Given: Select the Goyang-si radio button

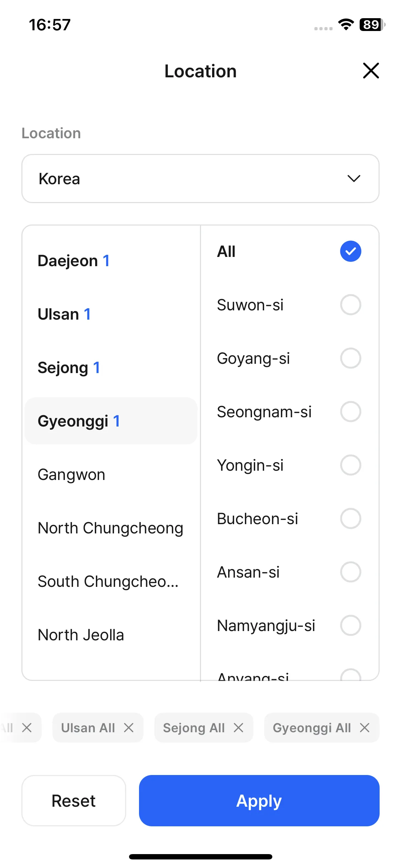Looking at the screenshot, I should click(351, 358).
